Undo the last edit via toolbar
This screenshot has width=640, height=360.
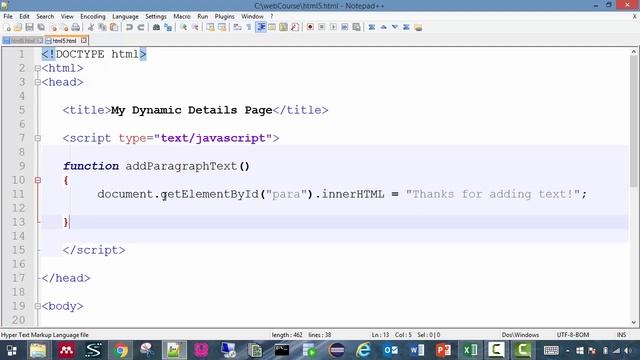(129, 27)
